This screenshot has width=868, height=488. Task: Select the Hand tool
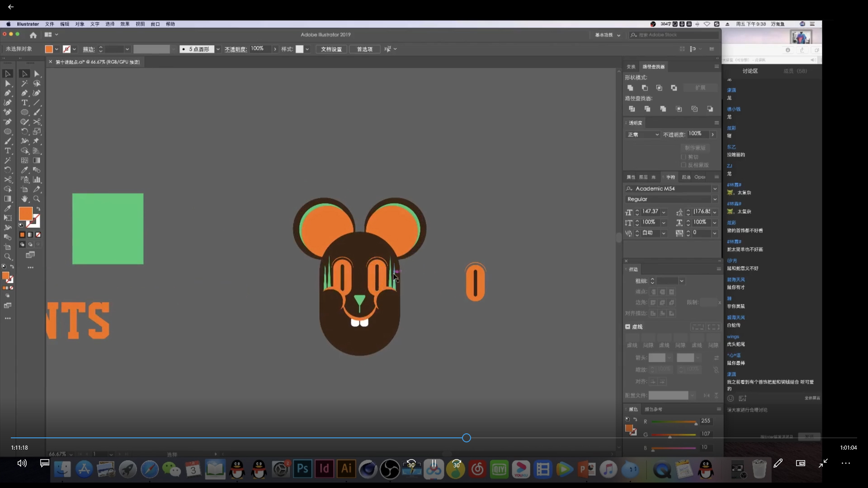pos(24,199)
